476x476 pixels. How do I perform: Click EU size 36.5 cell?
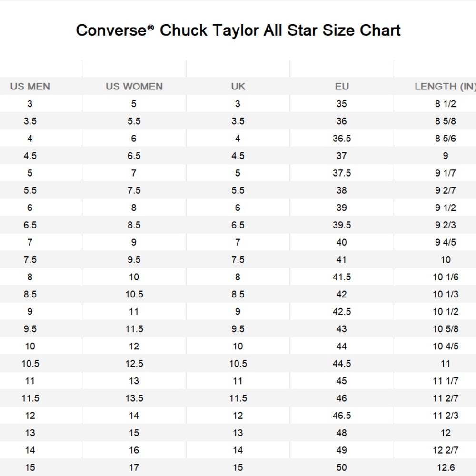342,139
